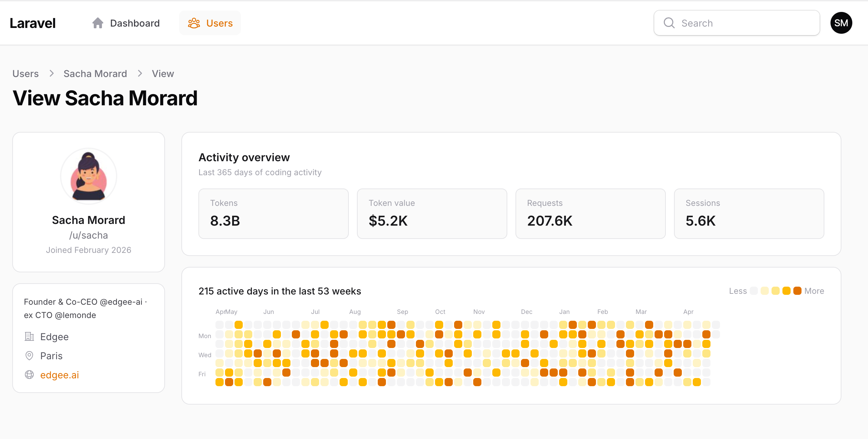Screen dimensions: 868x439
Task: Open the edgee.ai website link
Action: click(x=60, y=375)
